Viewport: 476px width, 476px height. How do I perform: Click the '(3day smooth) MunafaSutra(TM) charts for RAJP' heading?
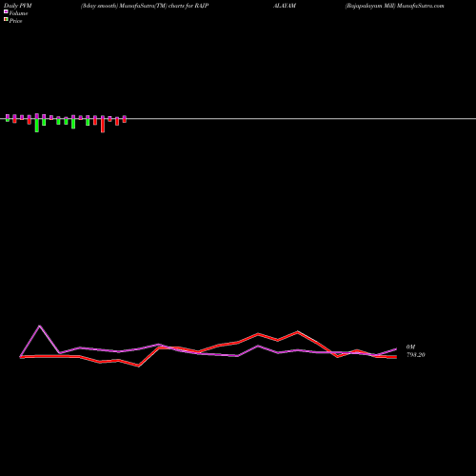point(145,6)
